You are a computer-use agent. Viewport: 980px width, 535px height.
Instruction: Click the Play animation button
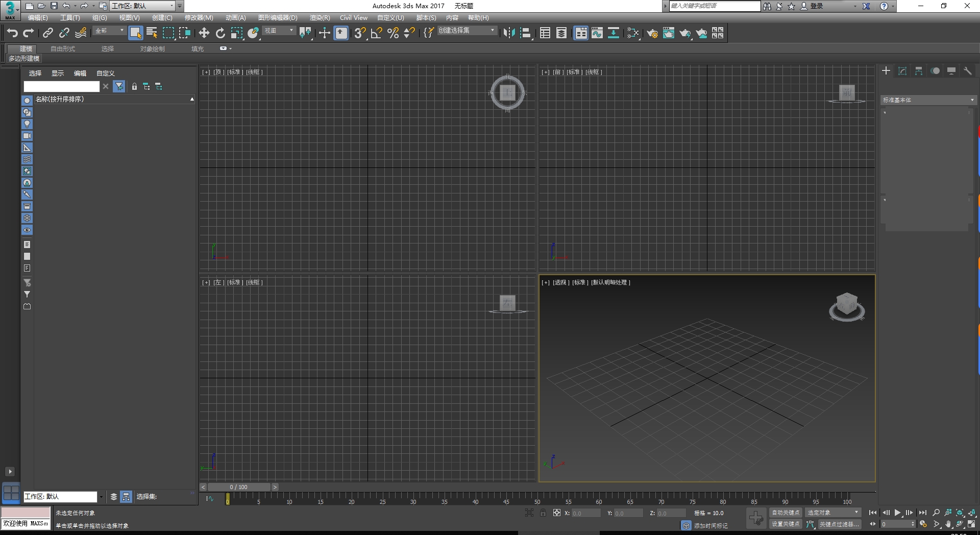pos(898,513)
